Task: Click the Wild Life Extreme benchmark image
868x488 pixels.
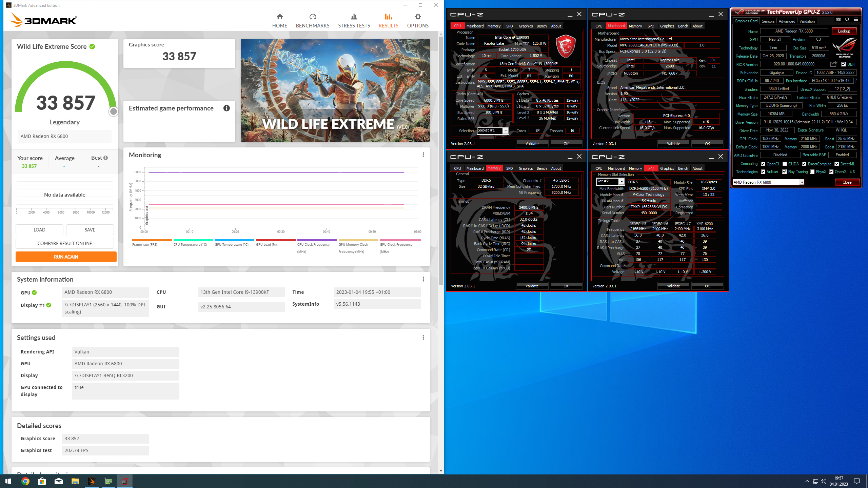Action: click(335, 90)
